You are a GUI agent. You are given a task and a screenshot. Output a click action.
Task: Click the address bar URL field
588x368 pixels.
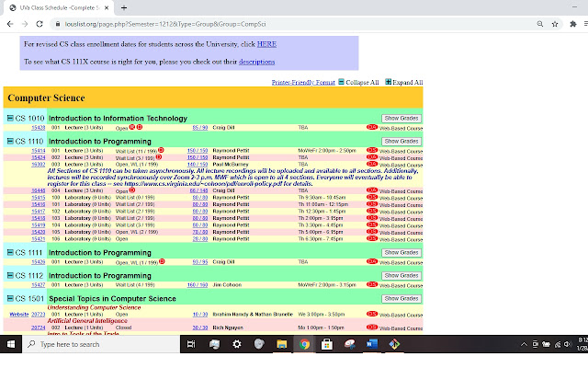pyautogui.click(x=292, y=24)
